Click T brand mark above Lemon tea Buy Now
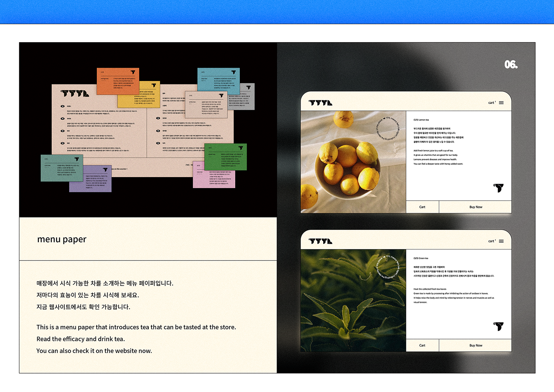 click(499, 188)
